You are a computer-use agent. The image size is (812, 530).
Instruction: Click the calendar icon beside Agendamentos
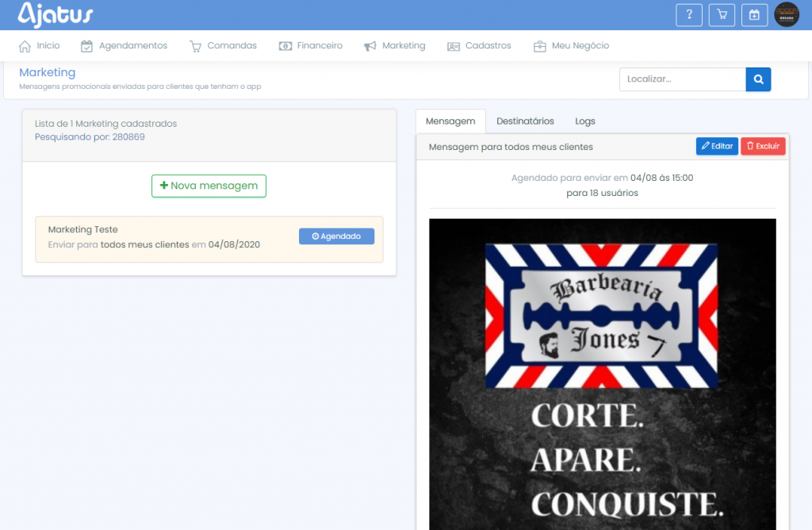(86, 46)
